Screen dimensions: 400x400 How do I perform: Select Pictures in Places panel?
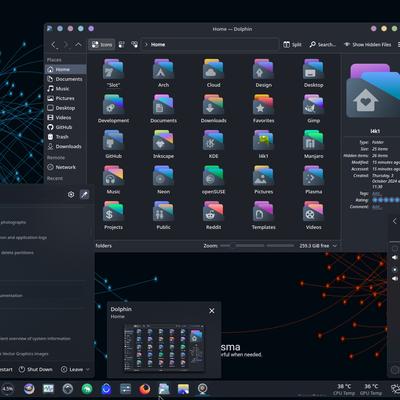66,98
